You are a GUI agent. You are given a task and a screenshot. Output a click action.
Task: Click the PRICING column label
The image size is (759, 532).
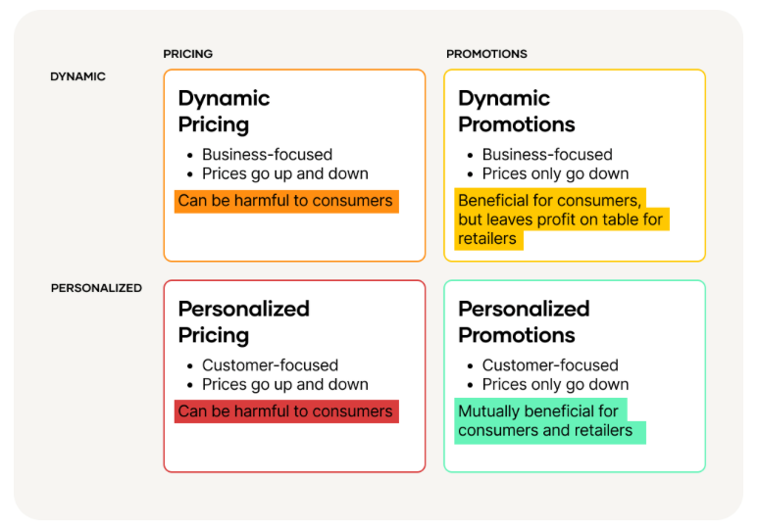[187, 54]
